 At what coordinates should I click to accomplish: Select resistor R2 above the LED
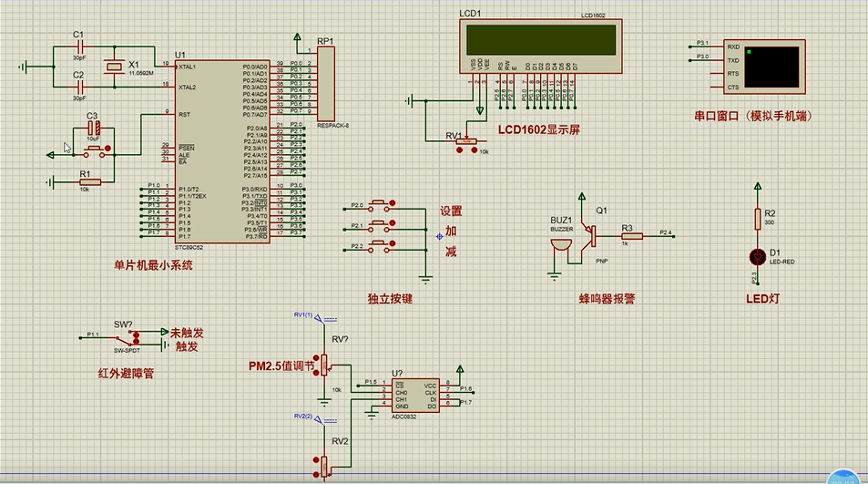click(x=756, y=218)
